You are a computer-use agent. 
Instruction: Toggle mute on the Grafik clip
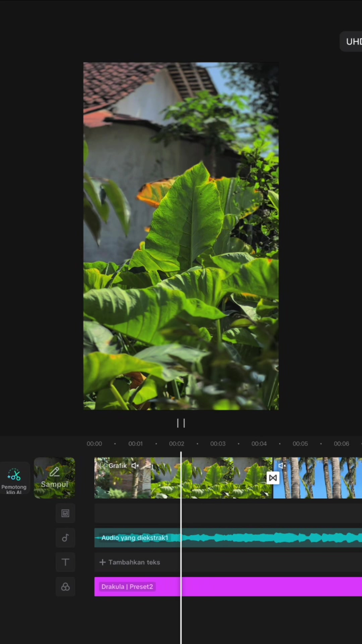click(135, 466)
